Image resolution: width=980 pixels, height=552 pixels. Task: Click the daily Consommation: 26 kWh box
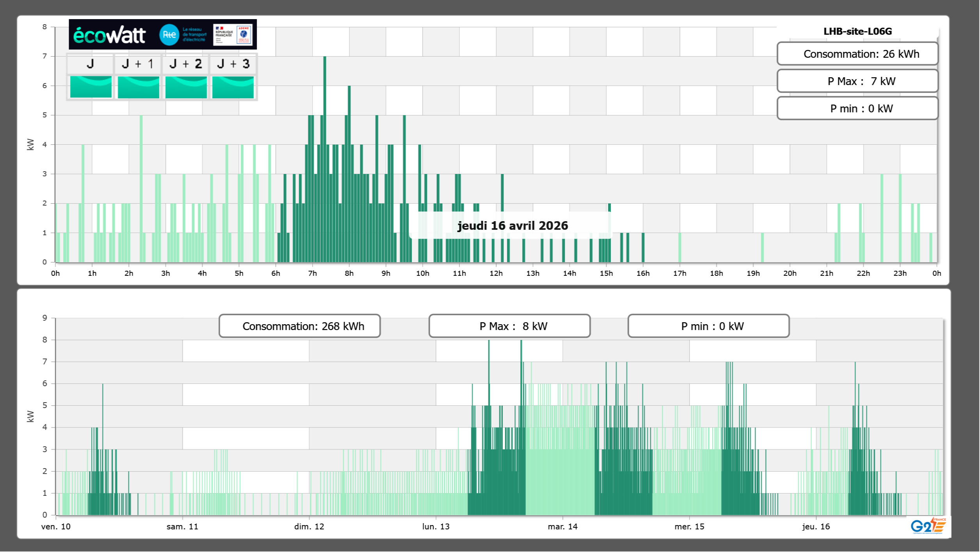click(x=857, y=54)
